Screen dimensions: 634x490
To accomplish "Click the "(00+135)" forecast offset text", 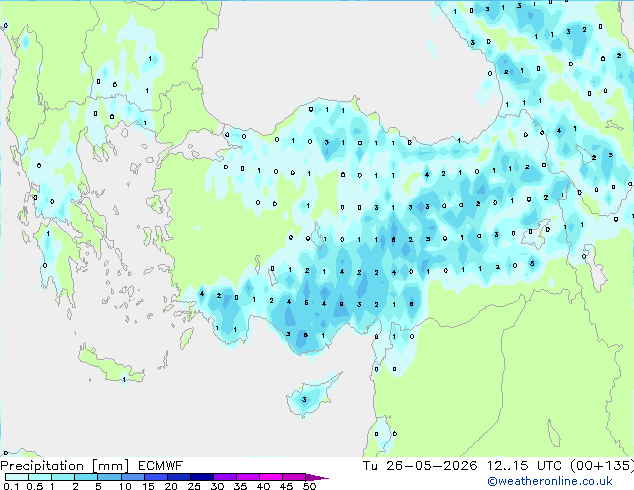I will point(602,466).
